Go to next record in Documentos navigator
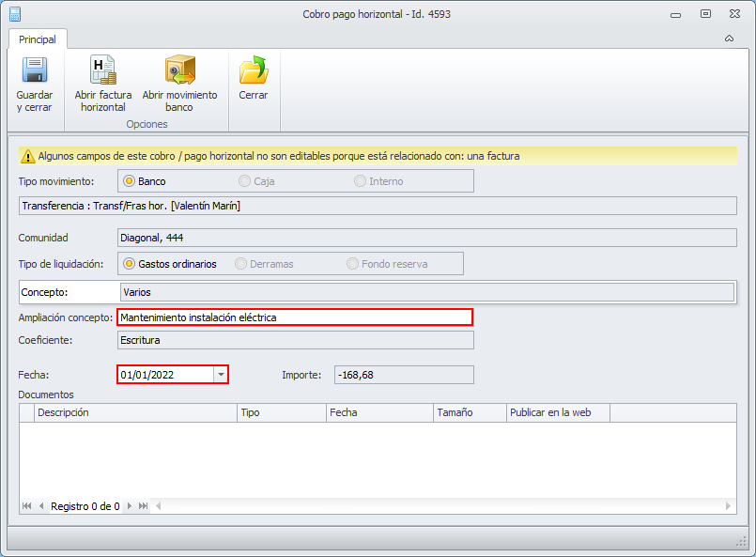The width and height of the screenshot is (756, 557). click(130, 506)
